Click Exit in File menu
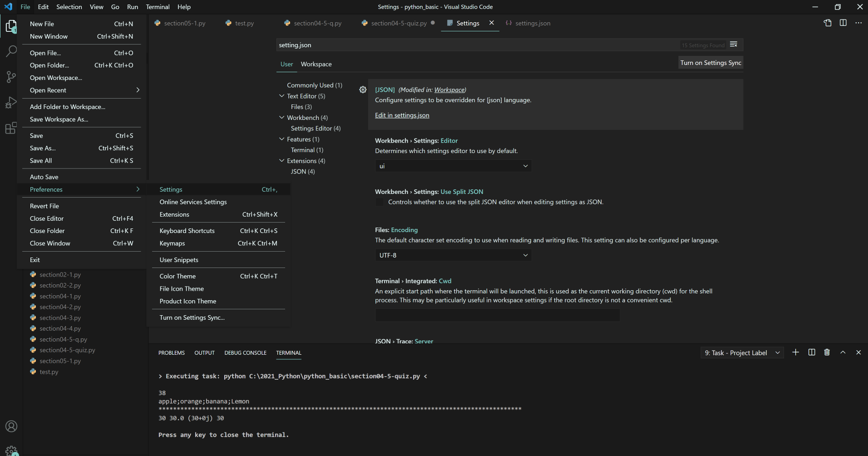 (x=82, y=260)
